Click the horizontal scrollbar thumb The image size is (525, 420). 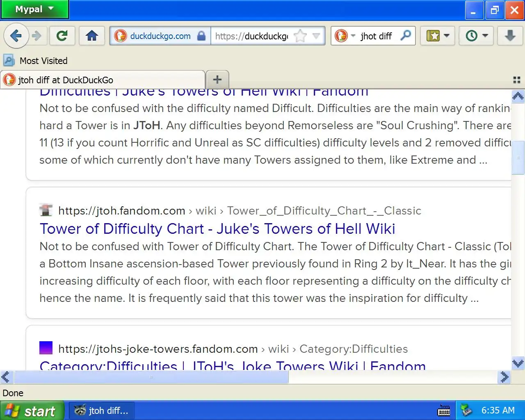(151, 377)
